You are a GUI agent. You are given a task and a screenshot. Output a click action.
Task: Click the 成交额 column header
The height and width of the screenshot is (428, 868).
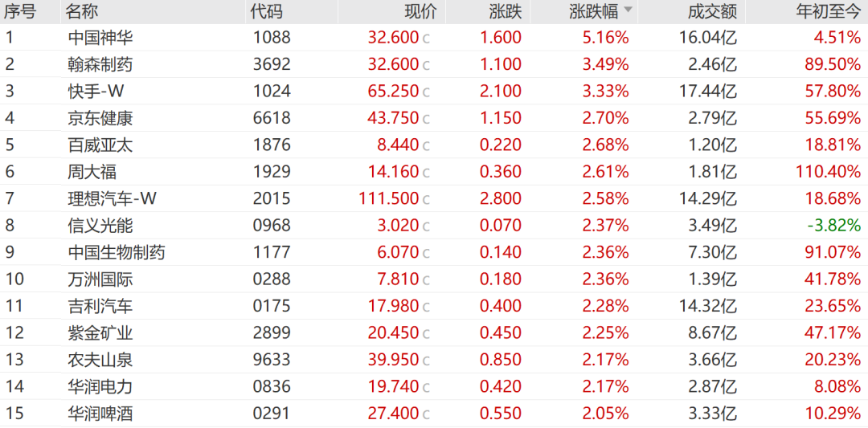click(x=713, y=10)
